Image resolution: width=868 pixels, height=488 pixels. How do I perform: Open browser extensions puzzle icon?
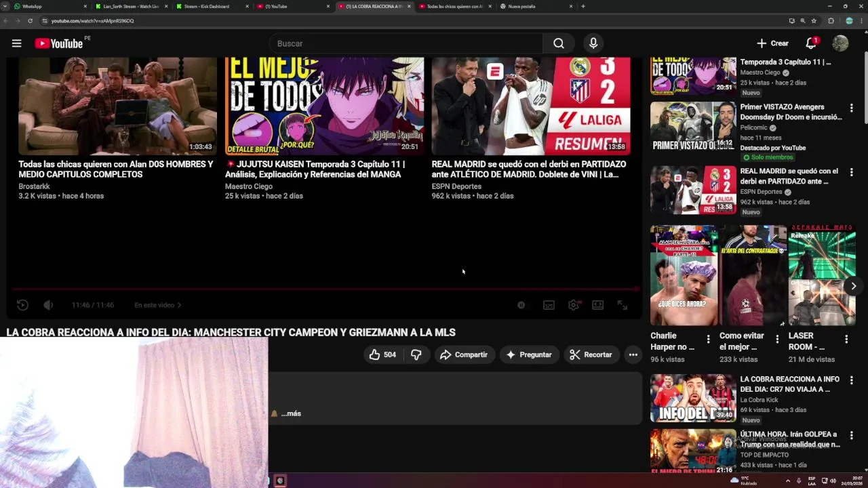pos(831,21)
